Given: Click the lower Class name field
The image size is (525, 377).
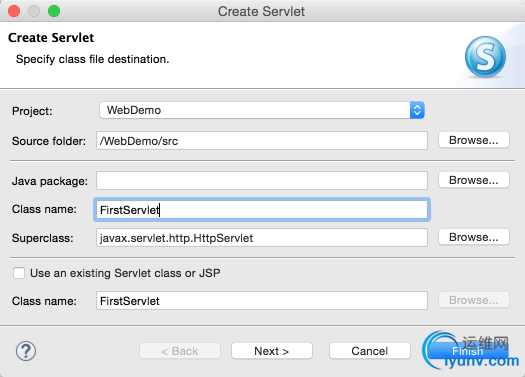Looking at the screenshot, I should [262, 301].
